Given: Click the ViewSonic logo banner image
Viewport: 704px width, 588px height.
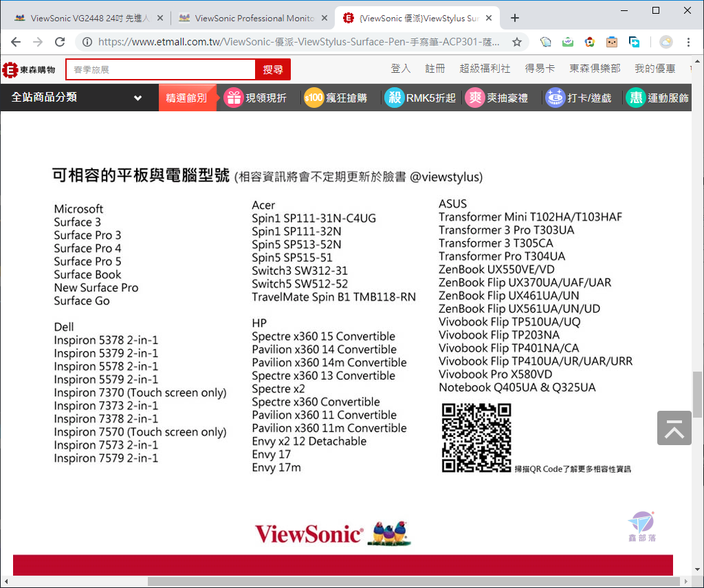Looking at the screenshot, I should [333, 533].
